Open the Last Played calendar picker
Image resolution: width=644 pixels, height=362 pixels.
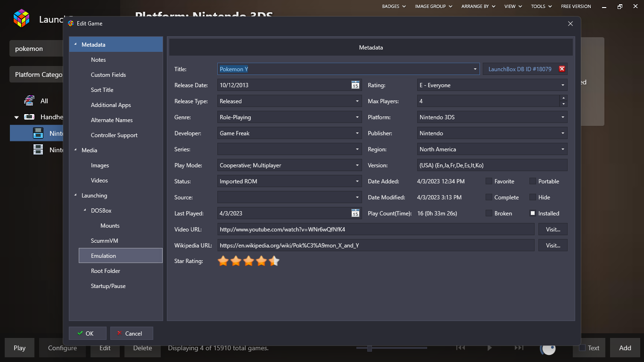355,213
